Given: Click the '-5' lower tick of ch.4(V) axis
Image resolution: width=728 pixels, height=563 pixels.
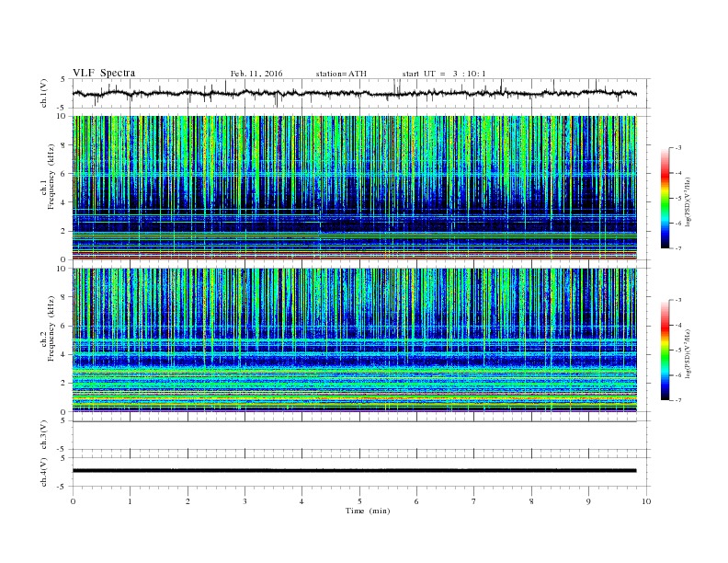Looking at the screenshot, I should [63, 487].
